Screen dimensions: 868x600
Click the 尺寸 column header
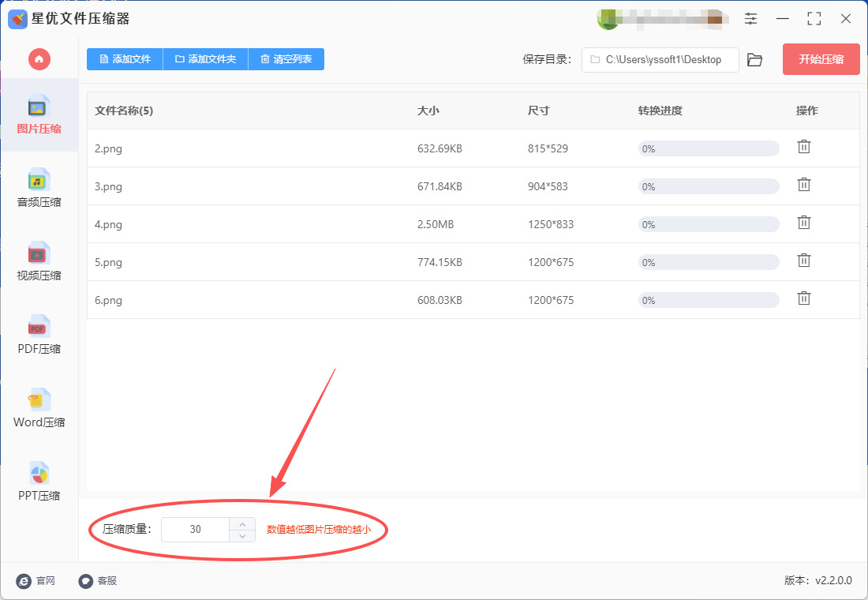[539, 111]
